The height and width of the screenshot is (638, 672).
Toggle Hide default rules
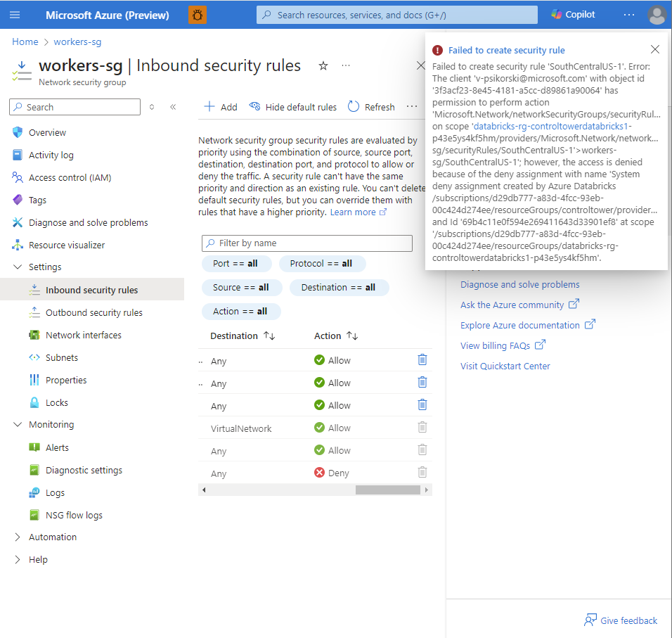coord(292,107)
